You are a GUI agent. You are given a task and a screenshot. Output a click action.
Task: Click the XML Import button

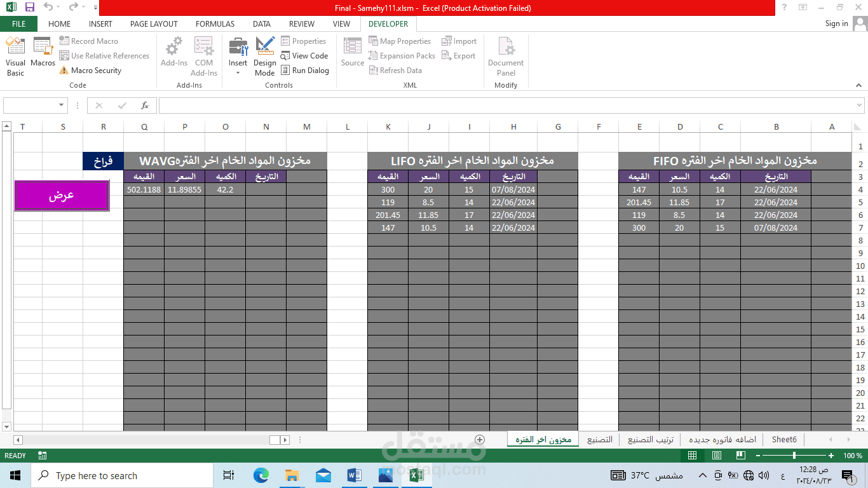tap(459, 41)
